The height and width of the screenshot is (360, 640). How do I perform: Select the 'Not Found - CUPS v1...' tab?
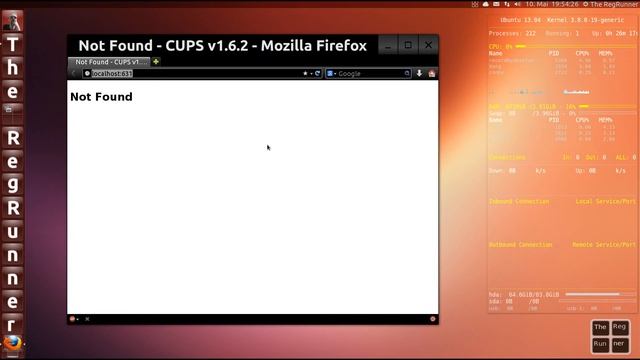pyautogui.click(x=109, y=62)
